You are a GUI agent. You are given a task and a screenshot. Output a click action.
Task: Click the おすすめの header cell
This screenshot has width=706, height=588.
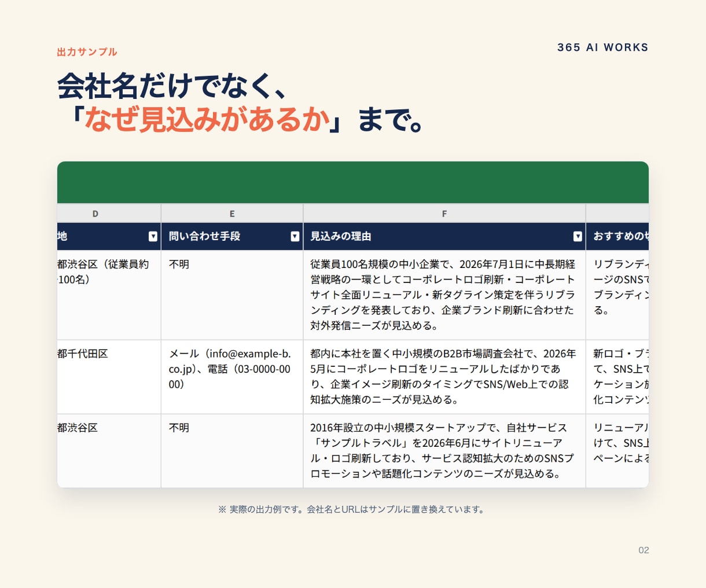617,236
